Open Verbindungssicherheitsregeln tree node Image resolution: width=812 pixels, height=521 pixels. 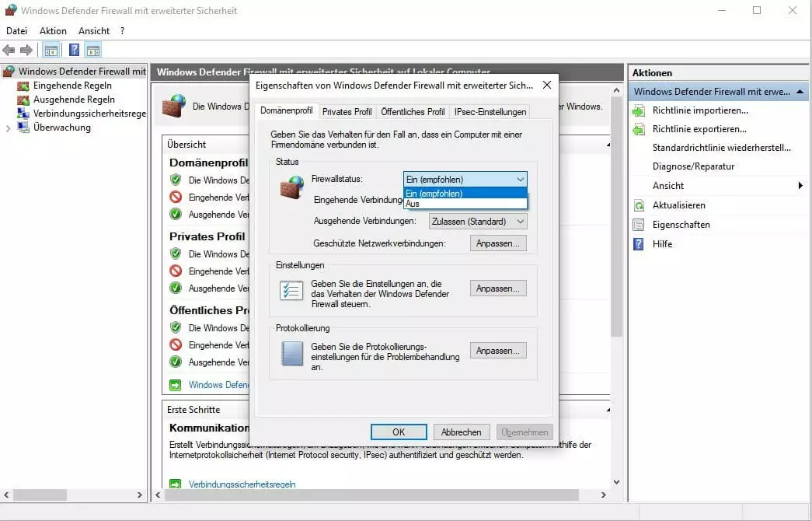click(89, 114)
